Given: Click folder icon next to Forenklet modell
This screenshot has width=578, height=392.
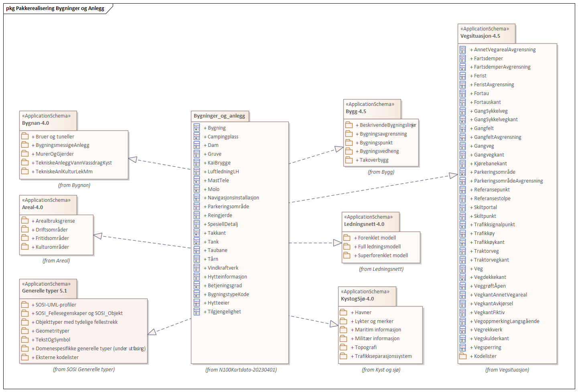Looking at the screenshot, I should tap(347, 238).
